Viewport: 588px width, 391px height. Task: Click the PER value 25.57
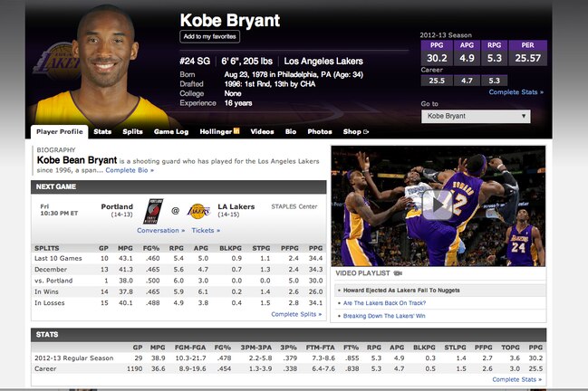tap(527, 58)
